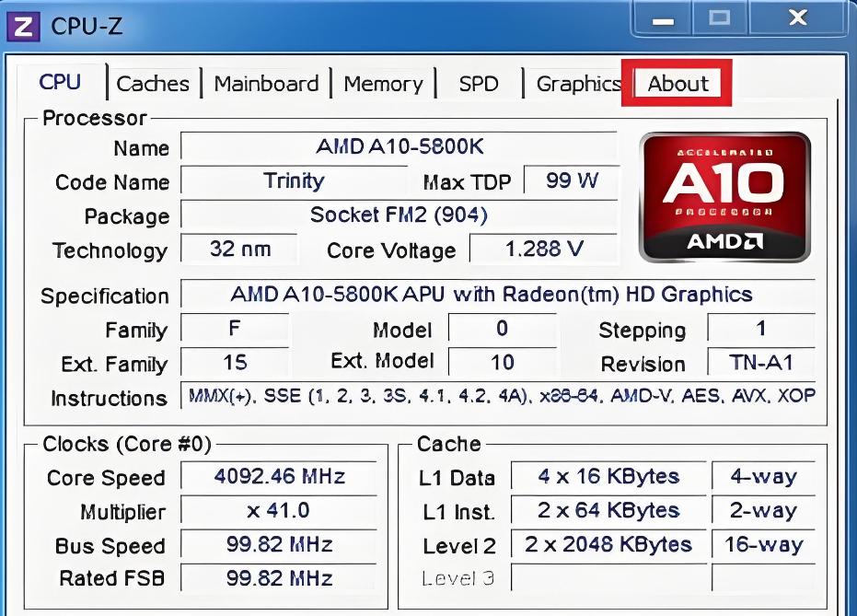This screenshot has width=857, height=616.
Task: Click the Bus Speed value 99.82 MHz
Action: (279, 544)
